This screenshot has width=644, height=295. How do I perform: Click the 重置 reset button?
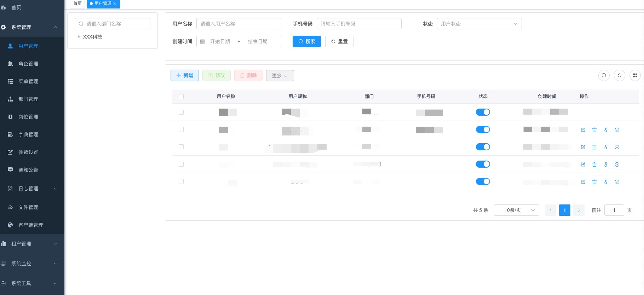pyautogui.click(x=339, y=41)
